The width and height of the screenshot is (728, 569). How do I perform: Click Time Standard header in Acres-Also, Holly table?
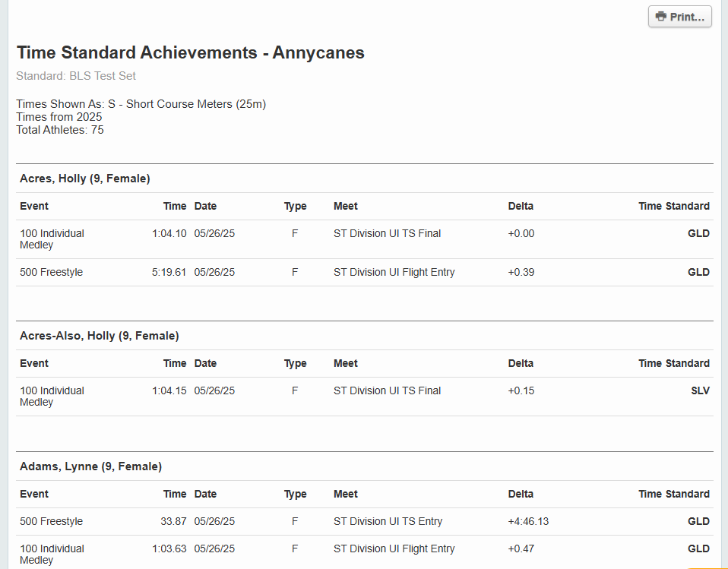[674, 363]
